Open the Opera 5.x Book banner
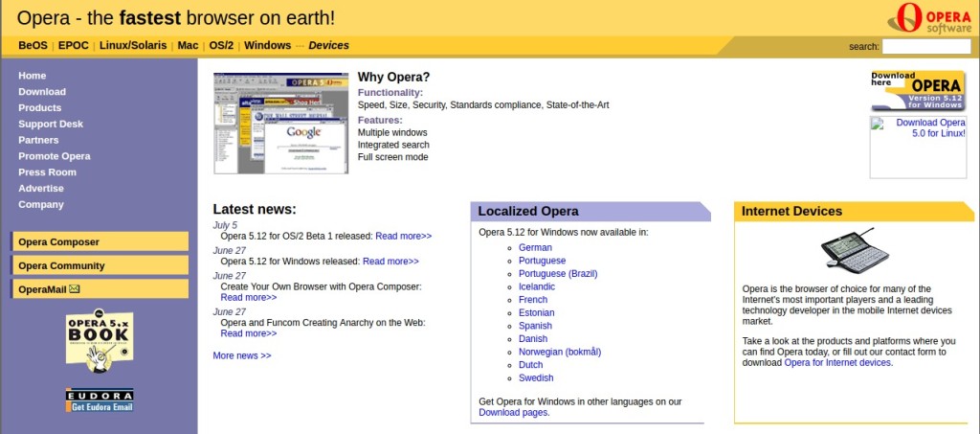This screenshot has height=434, width=980. pyautogui.click(x=100, y=341)
